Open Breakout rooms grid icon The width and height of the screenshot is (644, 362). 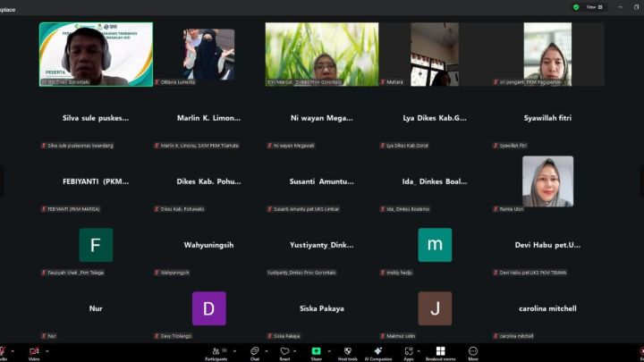click(440, 353)
